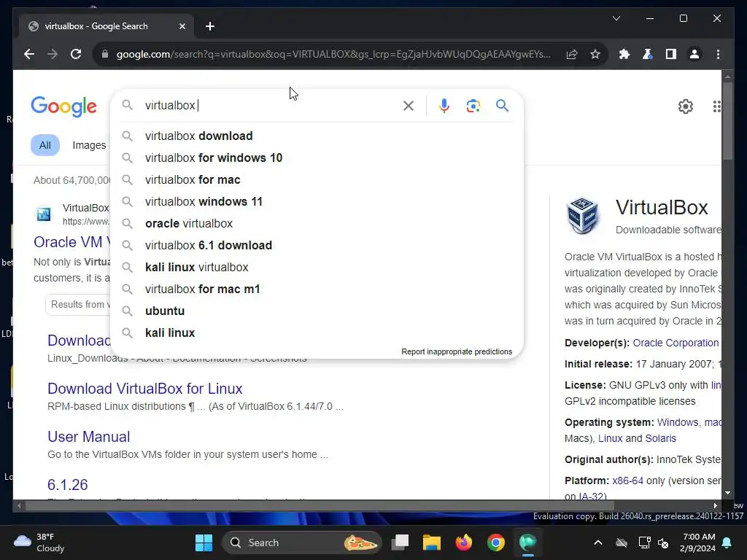Click the browser forward arrow

click(x=53, y=54)
